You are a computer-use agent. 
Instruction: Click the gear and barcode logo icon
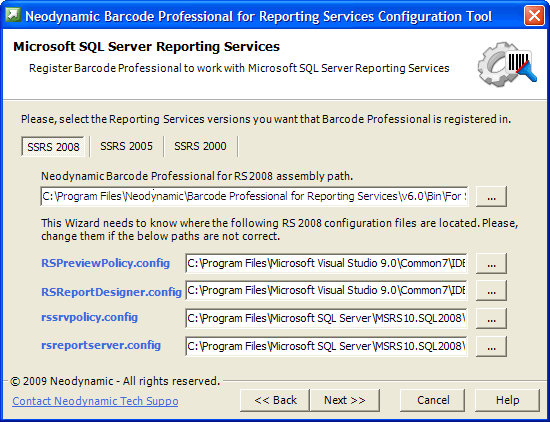point(507,64)
